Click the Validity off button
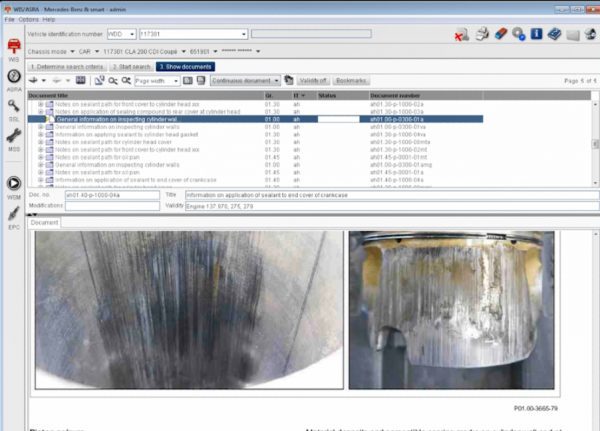 click(313, 81)
